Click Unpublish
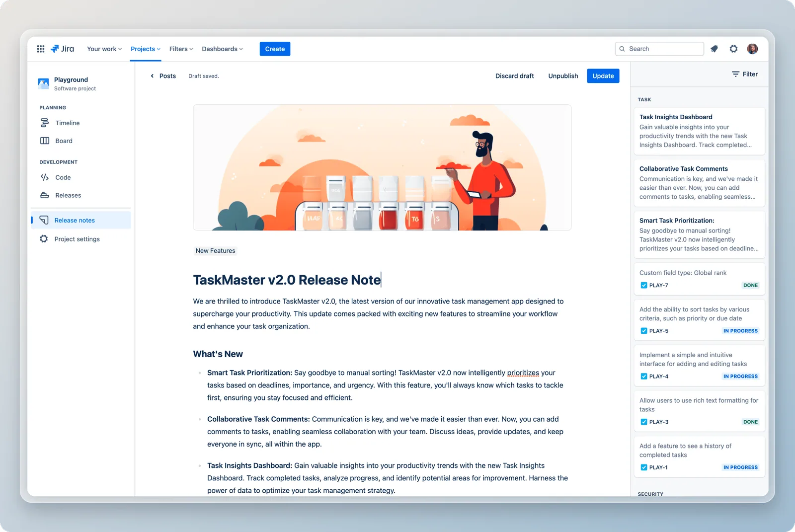 click(x=563, y=76)
